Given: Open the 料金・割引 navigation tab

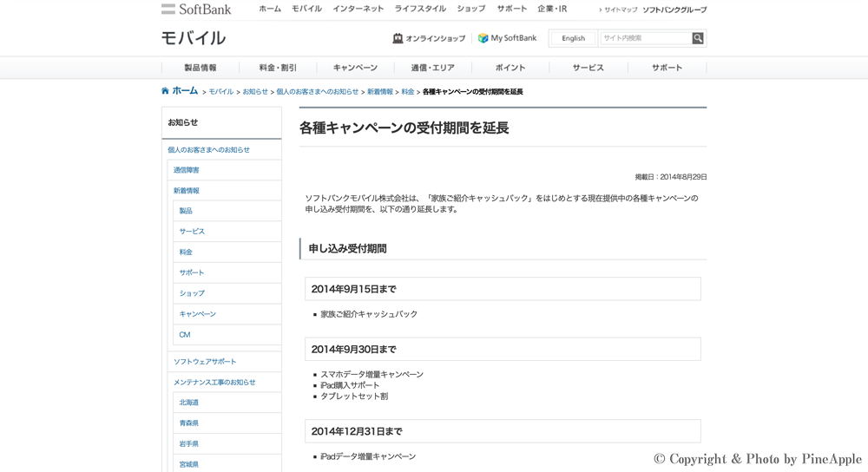Looking at the screenshot, I should (278, 68).
